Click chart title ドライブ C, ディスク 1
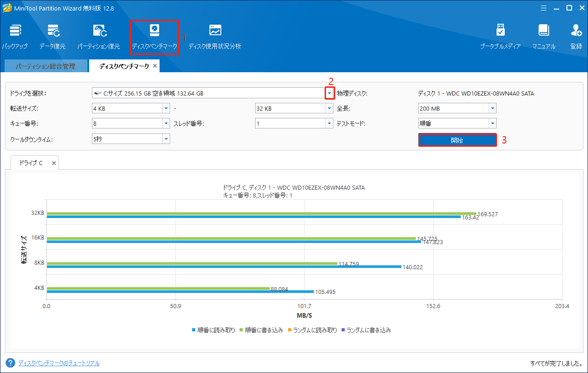 (294, 187)
